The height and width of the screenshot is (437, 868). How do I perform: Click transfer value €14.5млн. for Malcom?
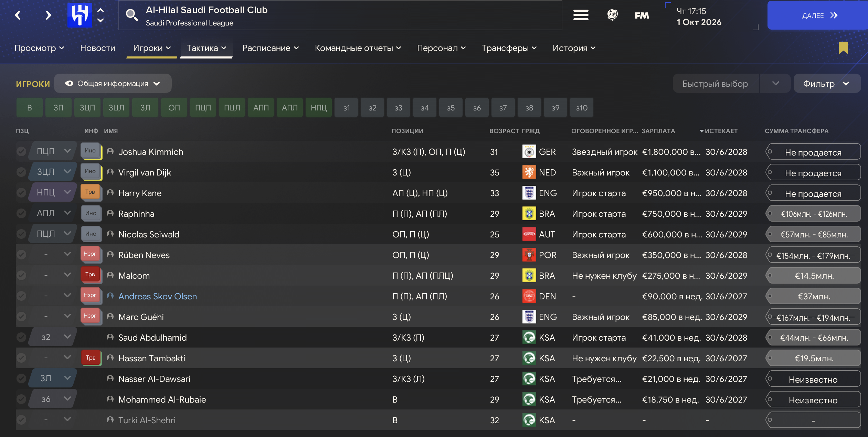coord(813,276)
